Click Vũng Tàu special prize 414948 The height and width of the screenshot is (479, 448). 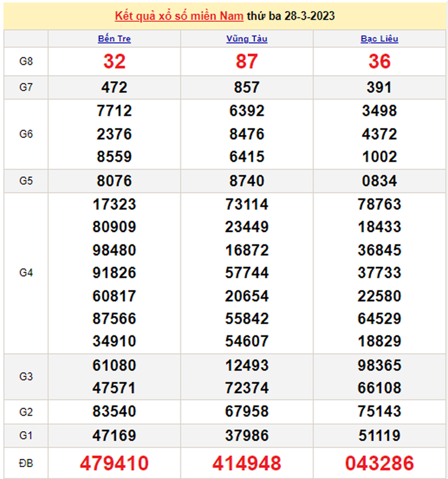[247, 463]
